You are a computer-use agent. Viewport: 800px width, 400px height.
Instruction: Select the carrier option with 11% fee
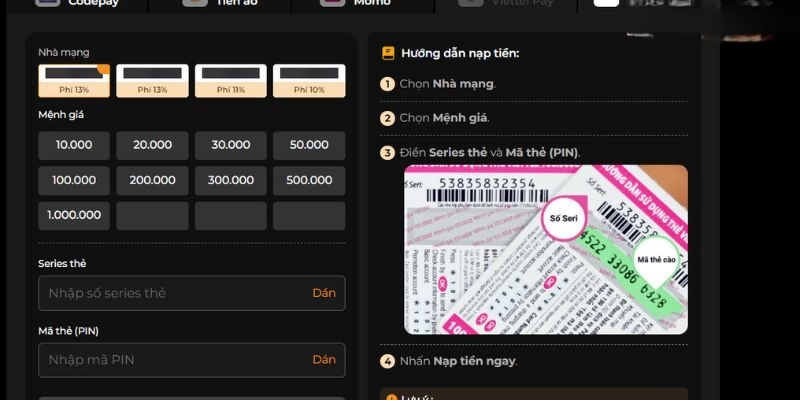click(x=231, y=81)
